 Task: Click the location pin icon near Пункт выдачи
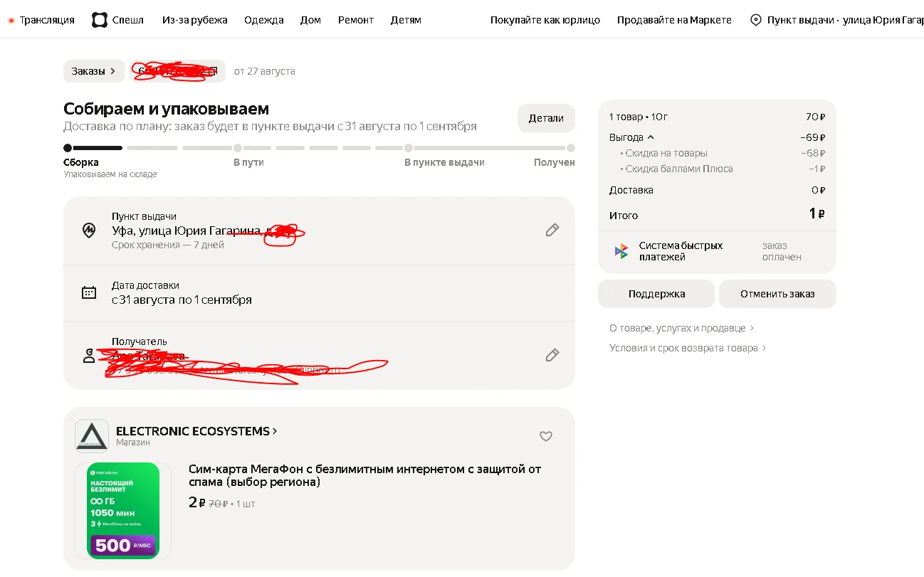[x=756, y=20]
